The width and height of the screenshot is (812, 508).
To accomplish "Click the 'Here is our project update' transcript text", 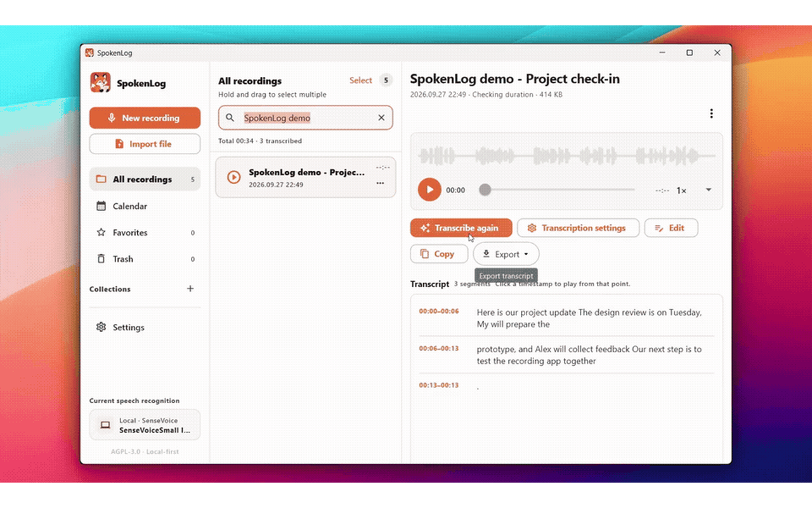I will pyautogui.click(x=589, y=318).
